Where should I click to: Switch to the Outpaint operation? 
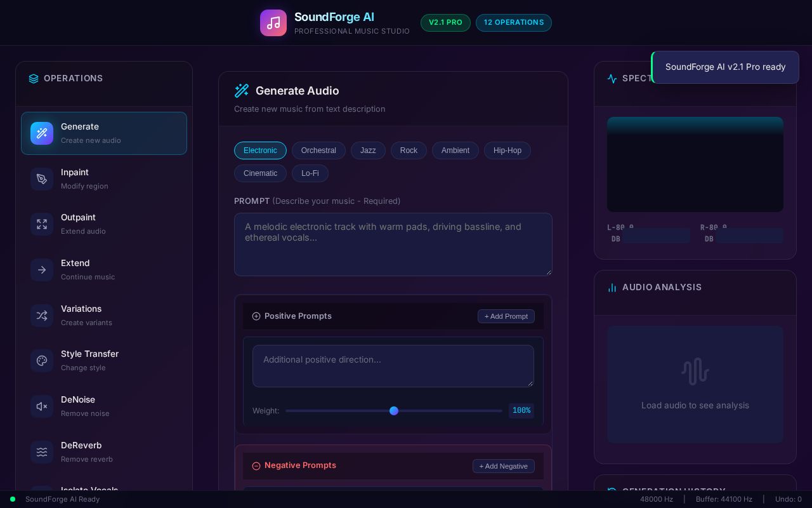coord(104,224)
